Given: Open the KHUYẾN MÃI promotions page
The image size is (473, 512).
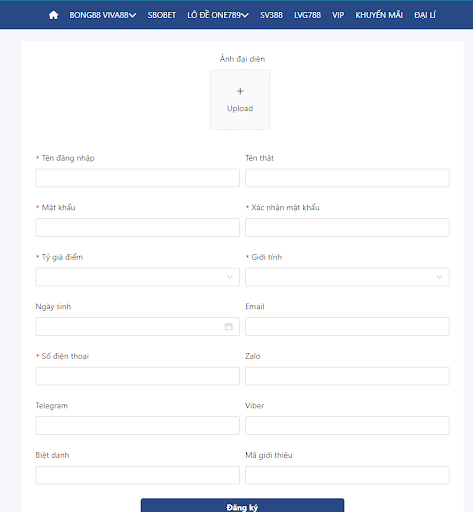Looking at the screenshot, I should (x=379, y=15).
